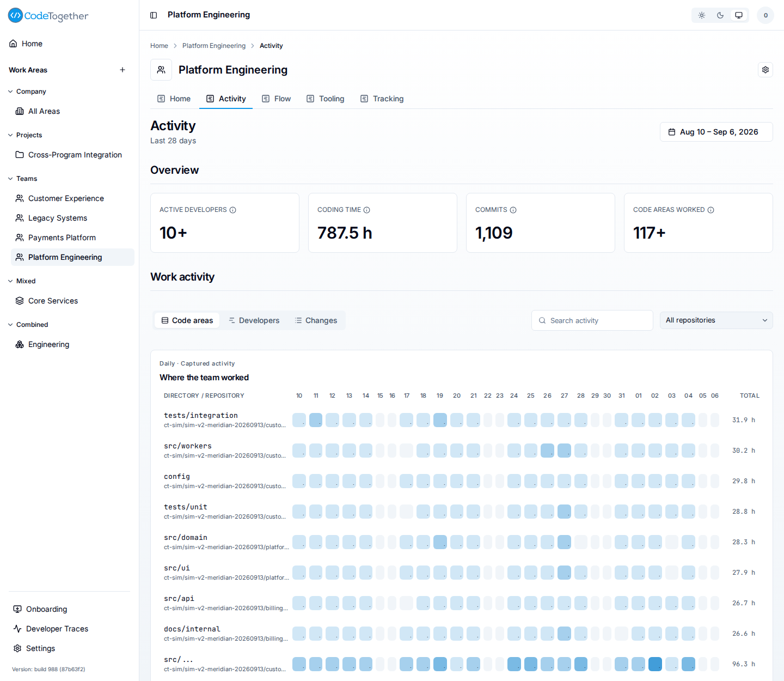The width and height of the screenshot is (784, 681).
Task: Collapse the Projects section
Action: coord(25,135)
